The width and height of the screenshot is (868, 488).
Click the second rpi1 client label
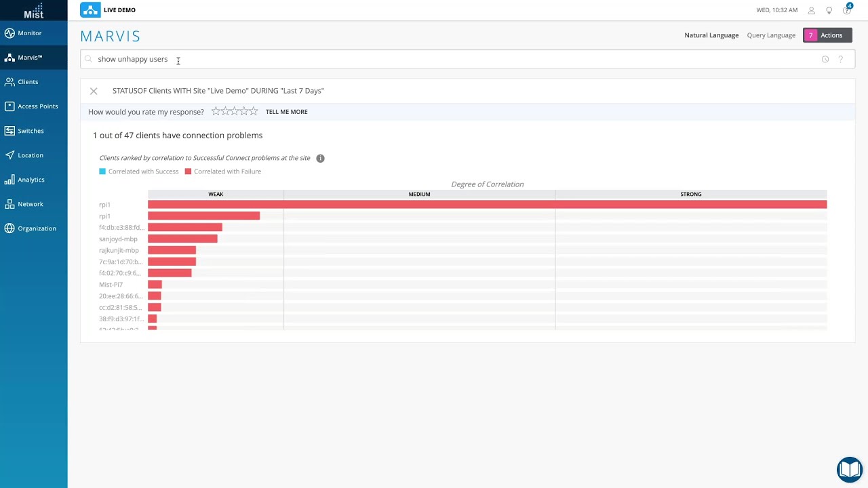pos(104,216)
